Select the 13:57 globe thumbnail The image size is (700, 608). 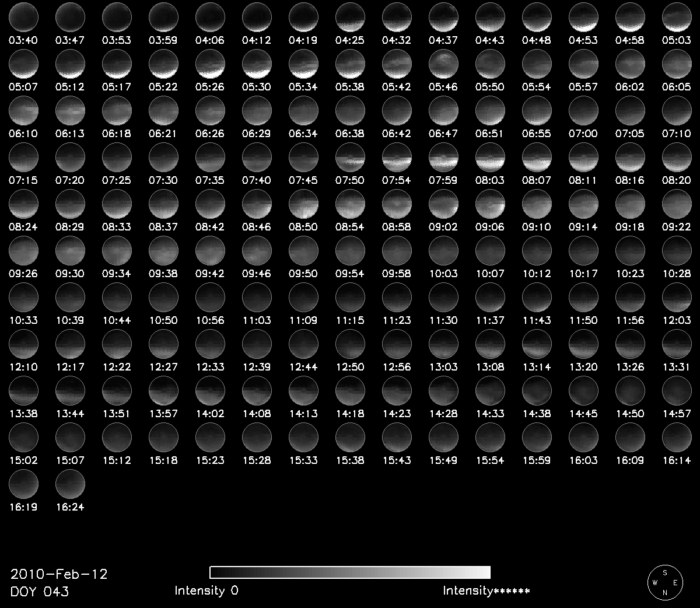pos(163,390)
